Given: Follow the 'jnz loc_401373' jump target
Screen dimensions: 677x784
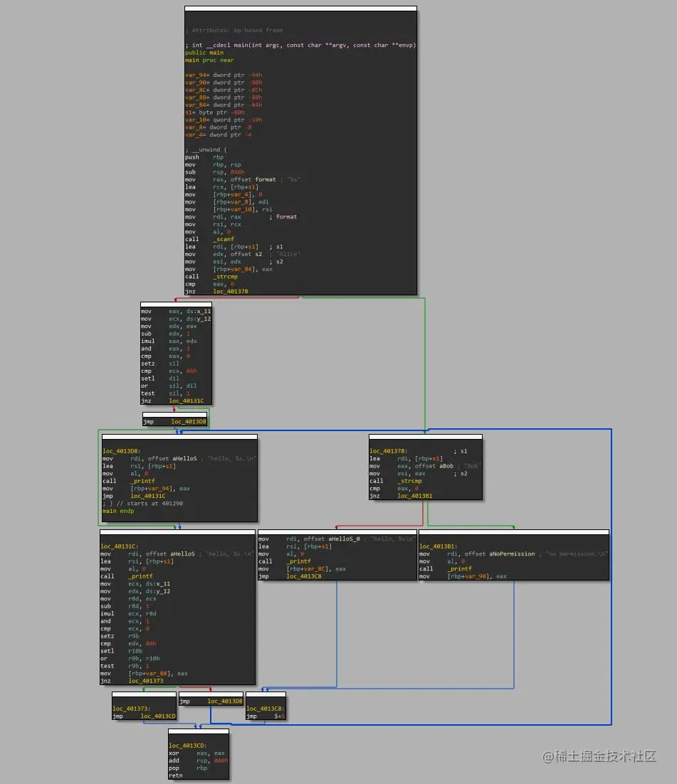Looking at the screenshot, I should pos(146,681).
